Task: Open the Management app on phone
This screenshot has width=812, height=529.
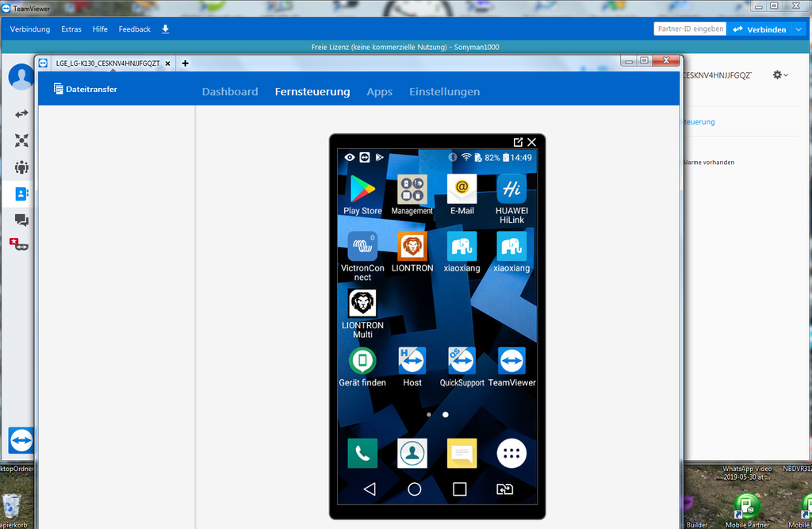Action: pyautogui.click(x=412, y=194)
